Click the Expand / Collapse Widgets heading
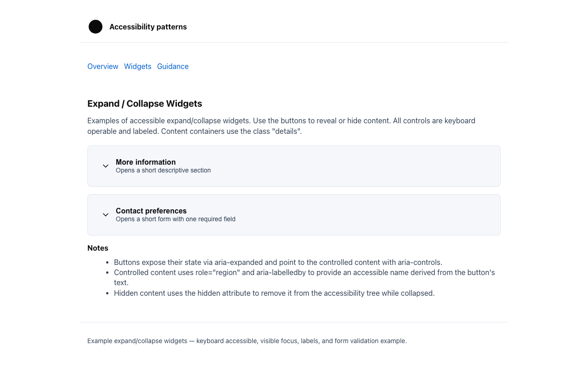Screen dimensions: 588x379 click(145, 103)
